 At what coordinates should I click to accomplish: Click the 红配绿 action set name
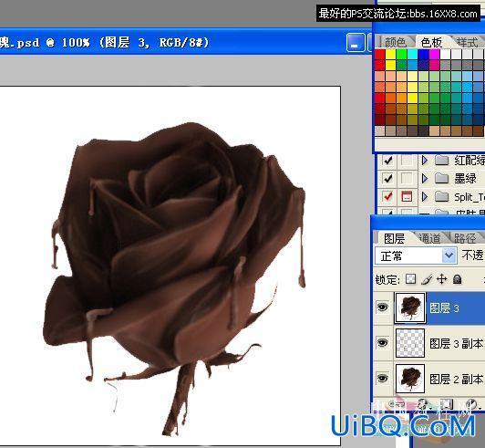[470, 161]
